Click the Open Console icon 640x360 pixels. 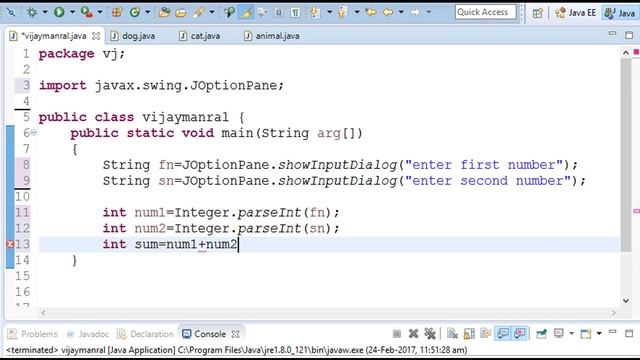tap(586, 334)
